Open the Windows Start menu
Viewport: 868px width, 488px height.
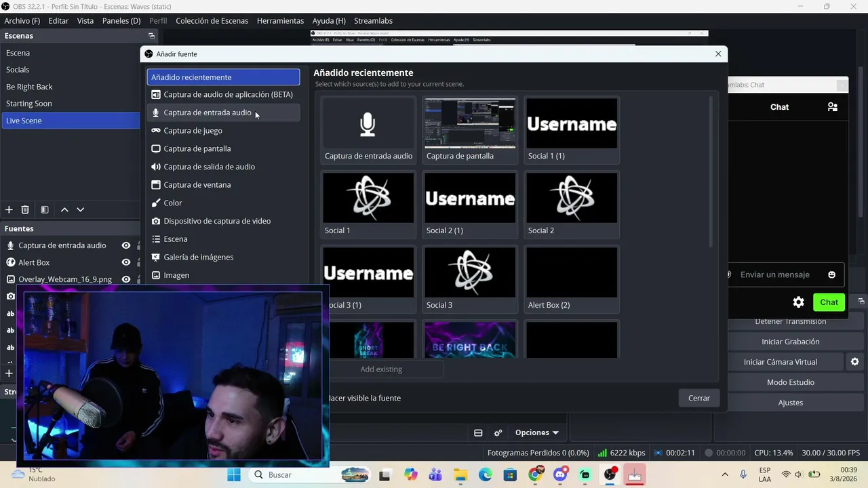(x=234, y=475)
